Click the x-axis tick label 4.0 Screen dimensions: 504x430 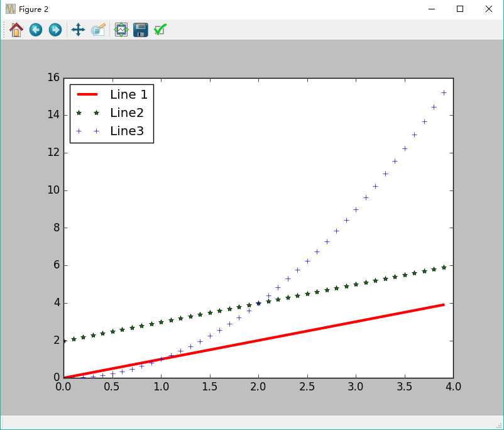coord(453,387)
